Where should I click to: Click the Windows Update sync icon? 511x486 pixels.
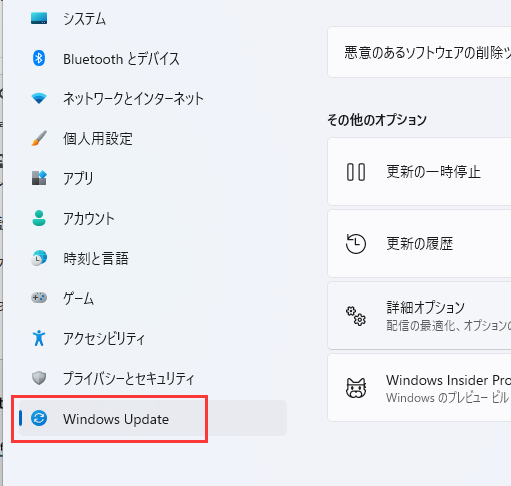39,418
